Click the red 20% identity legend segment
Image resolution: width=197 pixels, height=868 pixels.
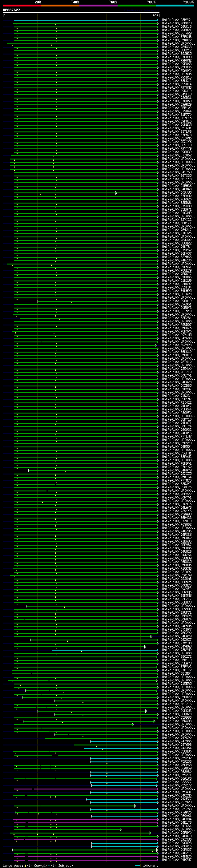pos(22,6)
